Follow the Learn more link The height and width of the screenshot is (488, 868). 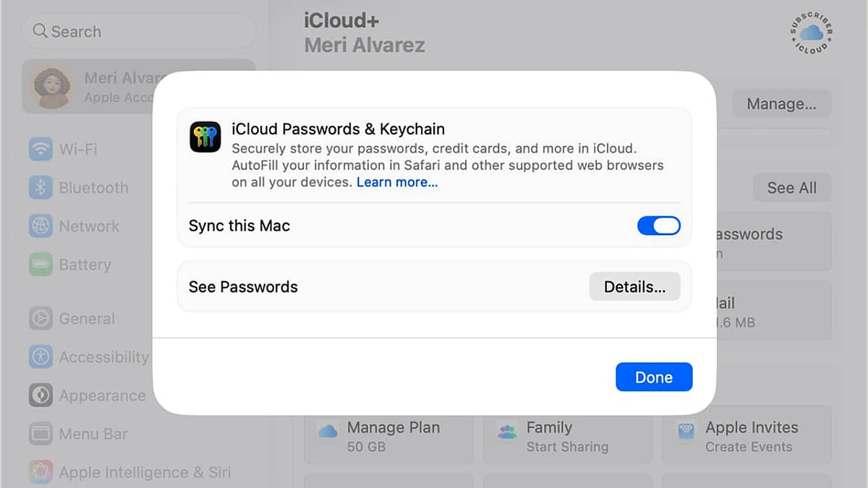[x=397, y=182]
